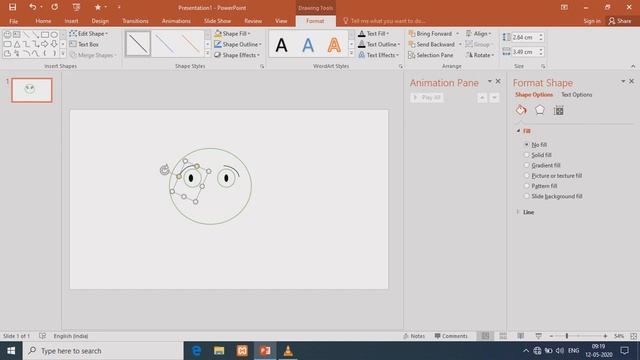640x360 pixels.
Task: Open the Text Fill dropdown
Action: point(373,33)
